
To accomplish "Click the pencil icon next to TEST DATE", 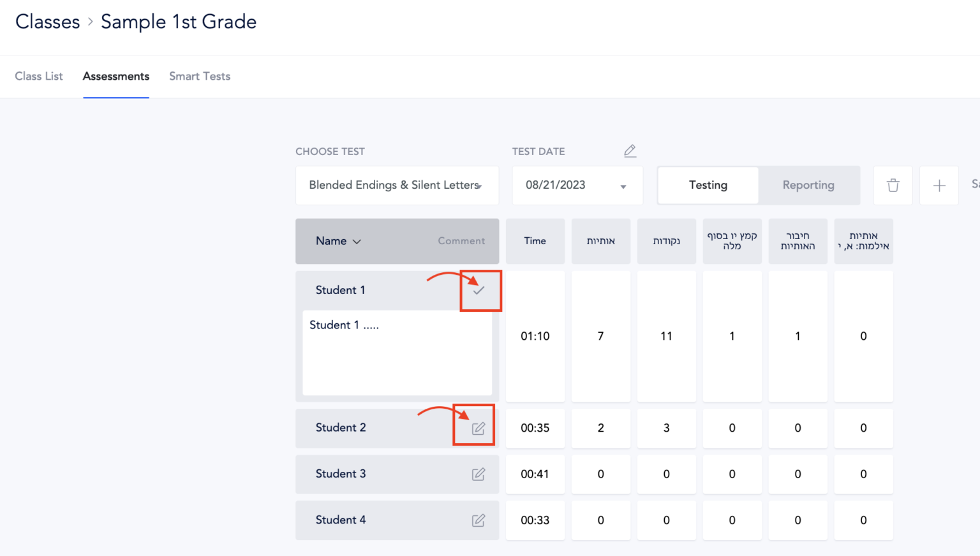I will [x=630, y=150].
